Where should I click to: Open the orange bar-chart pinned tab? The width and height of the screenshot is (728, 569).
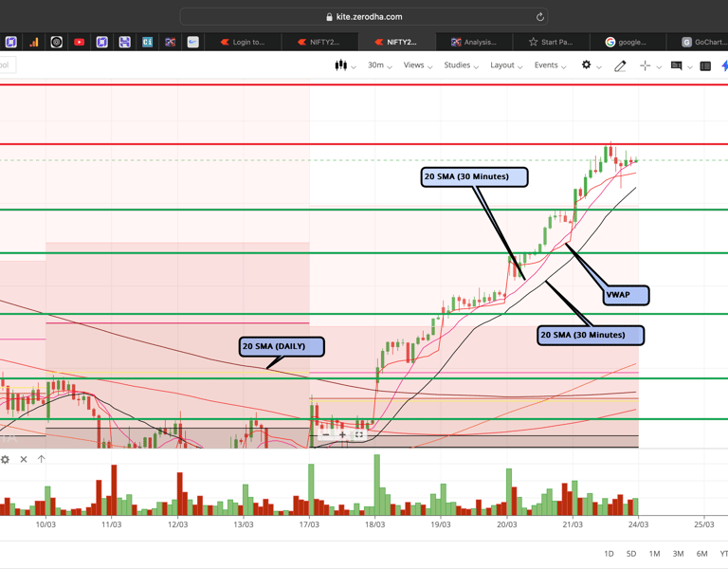pyautogui.click(x=34, y=43)
